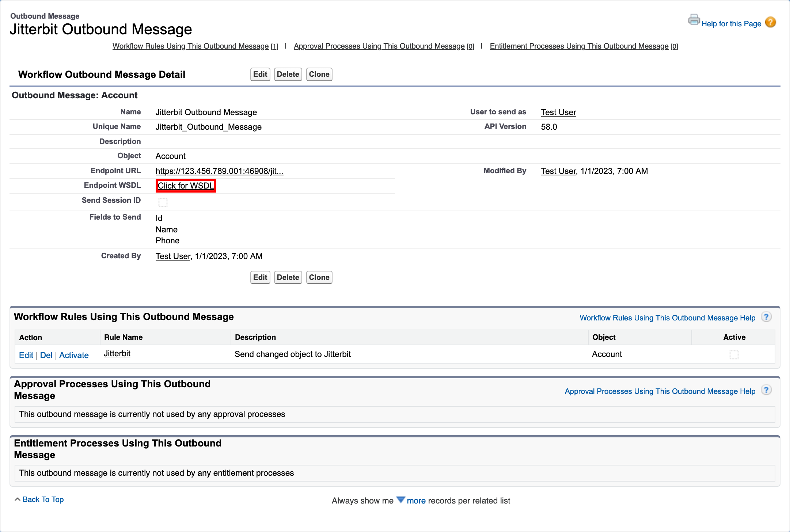Image resolution: width=790 pixels, height=532 pixels.
Task: Click the Click for WSDL link
Action: (x=186, y=186)
